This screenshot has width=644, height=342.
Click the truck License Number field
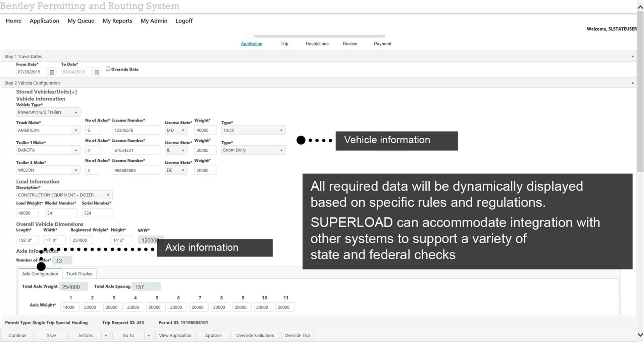coord(136,130)
